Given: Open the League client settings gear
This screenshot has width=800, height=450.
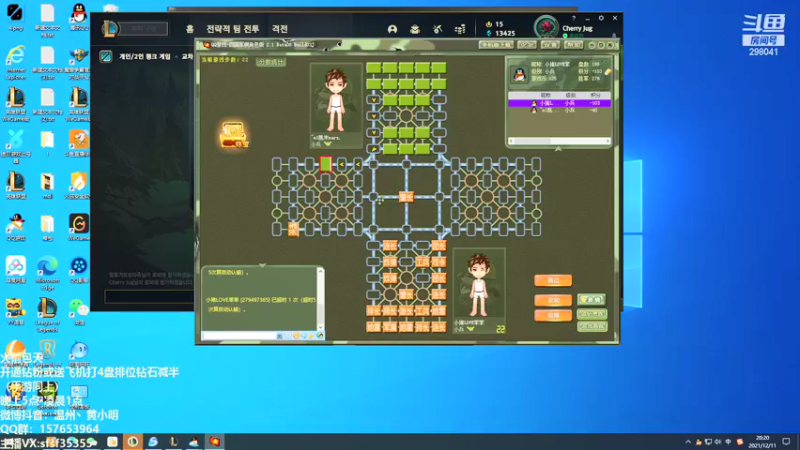Looking at the screenshot, I should [x=601, y=18].
